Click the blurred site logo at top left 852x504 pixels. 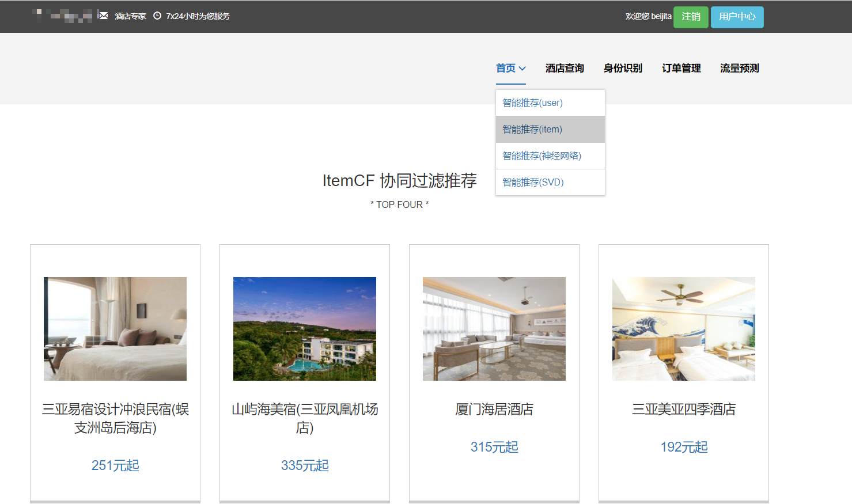click(63, 16)
